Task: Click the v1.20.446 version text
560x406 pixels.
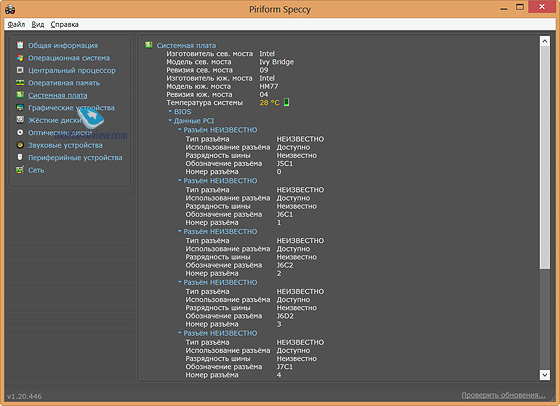Action: coord(24,396)
